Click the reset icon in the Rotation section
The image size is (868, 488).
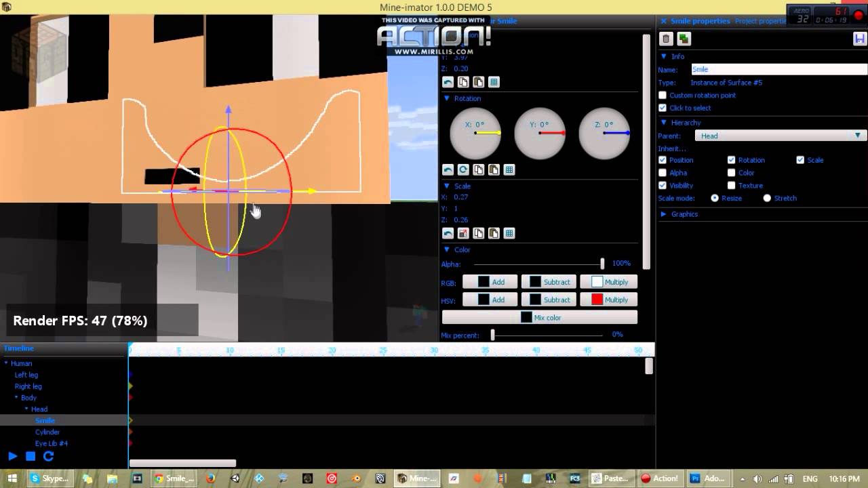[448, 170]
